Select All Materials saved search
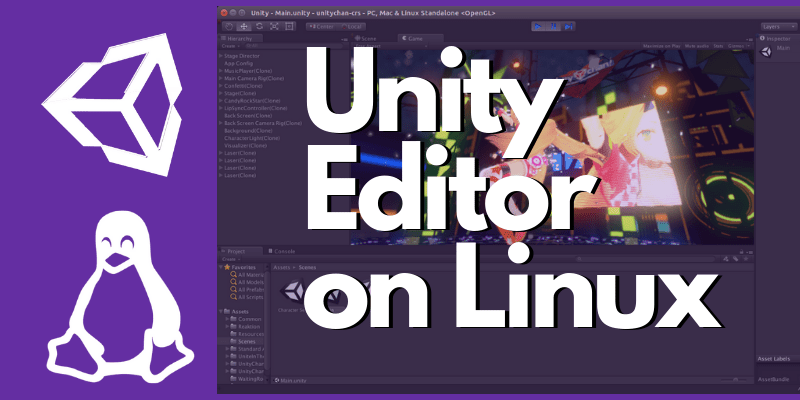 click(x=247, y=274)
